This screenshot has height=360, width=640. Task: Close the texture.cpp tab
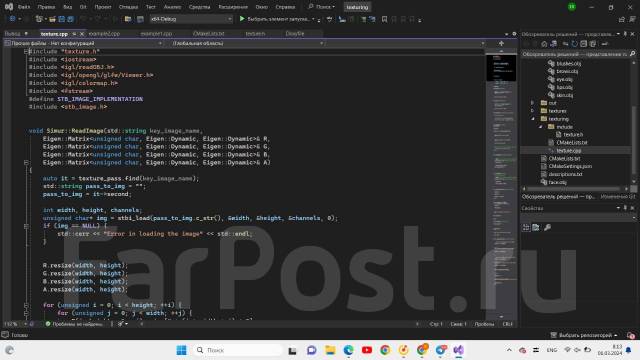(82, 34)
